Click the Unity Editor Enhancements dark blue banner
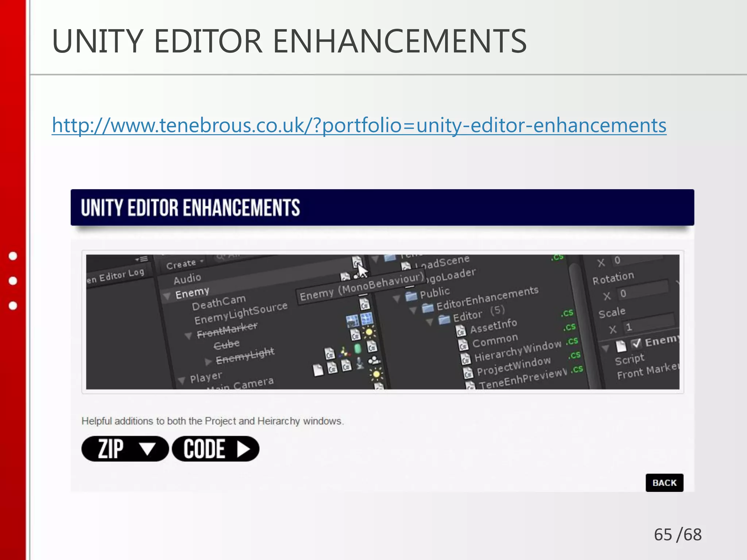Viewport: 747px width, 560px height. (x=382, y=207)
